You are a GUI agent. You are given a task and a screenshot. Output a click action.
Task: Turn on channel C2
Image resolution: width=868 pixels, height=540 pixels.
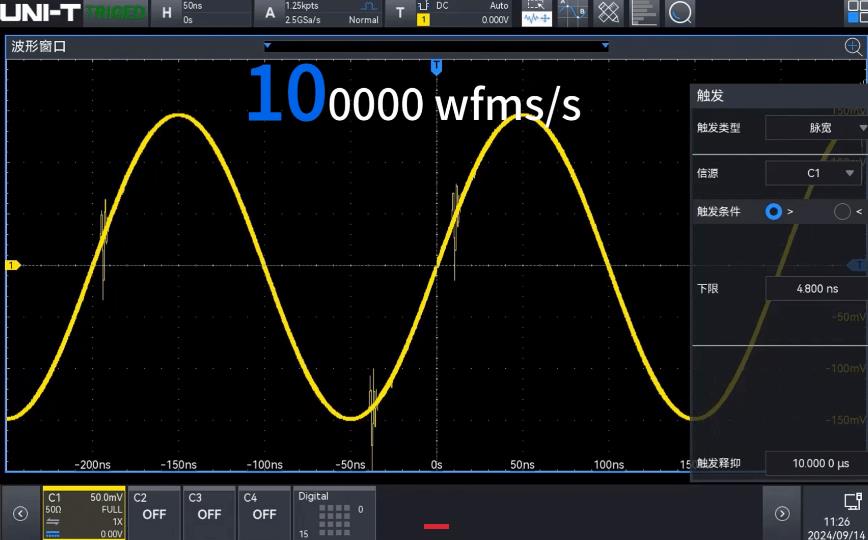point(154,513)
